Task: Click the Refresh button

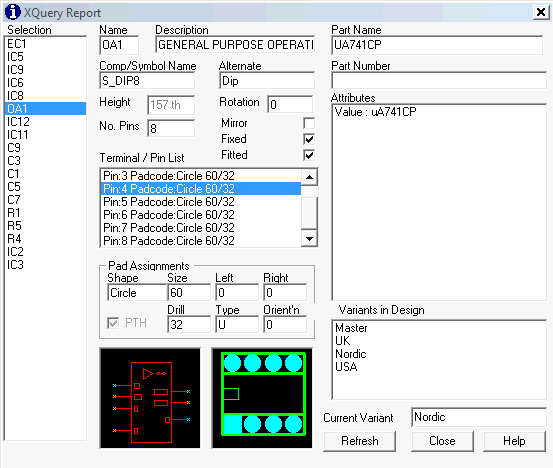Action: point(359,441)
